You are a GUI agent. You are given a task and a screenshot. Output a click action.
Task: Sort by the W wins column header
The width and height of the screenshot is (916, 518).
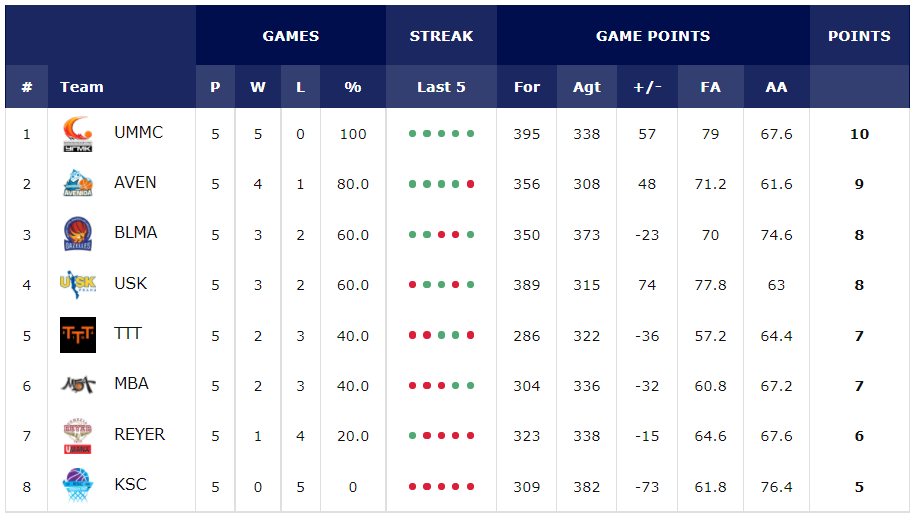258,87
